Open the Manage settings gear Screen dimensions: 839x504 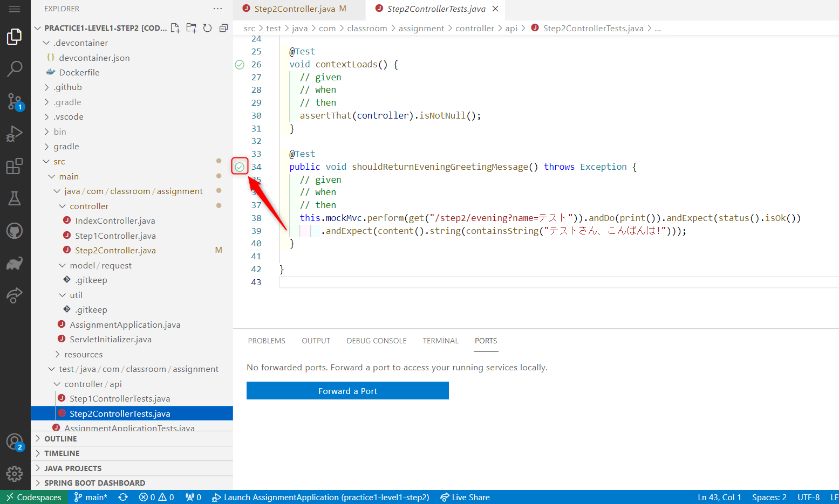(x=15, y=474)
